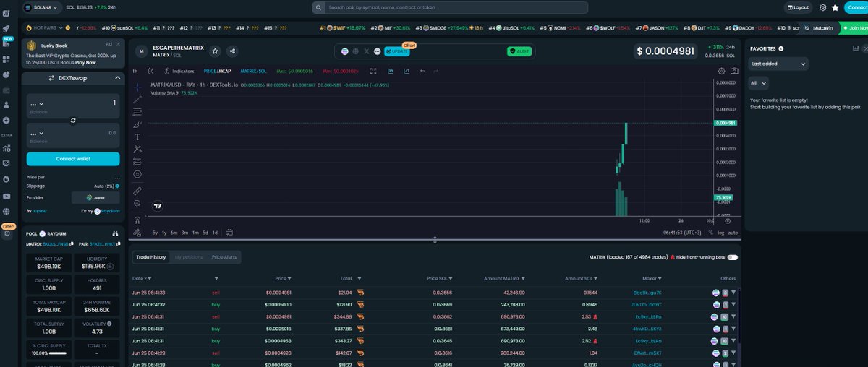Open the All filter dropdown in Favorites
Viewport: 868px width, 367px height.
tap(759, 83)
